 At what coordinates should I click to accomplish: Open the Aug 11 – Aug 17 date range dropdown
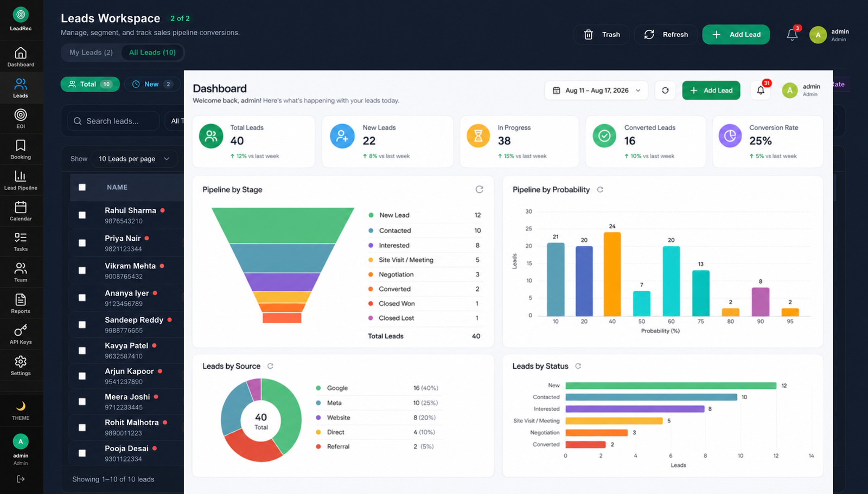pyautogui.click(x=596, y=91)
